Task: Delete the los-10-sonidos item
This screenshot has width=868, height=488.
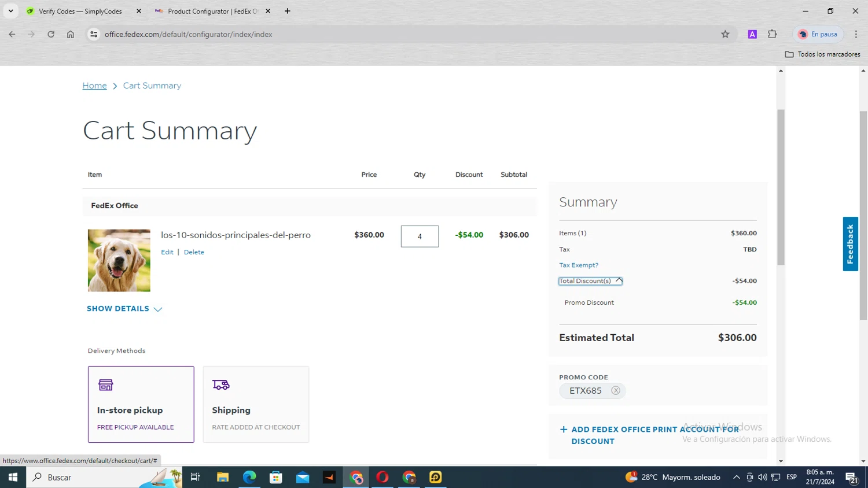Action: coord(194,252)
